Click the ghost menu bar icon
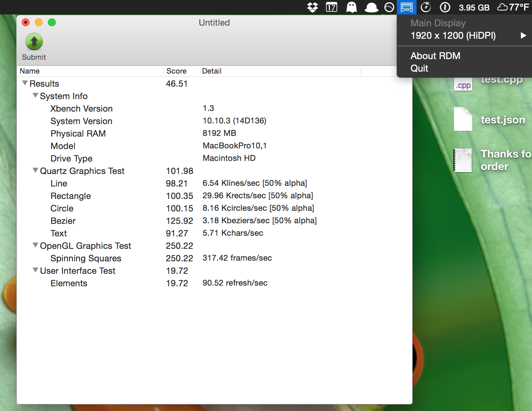532x411 pixels. pyautogui.click(x=352, y=7)
